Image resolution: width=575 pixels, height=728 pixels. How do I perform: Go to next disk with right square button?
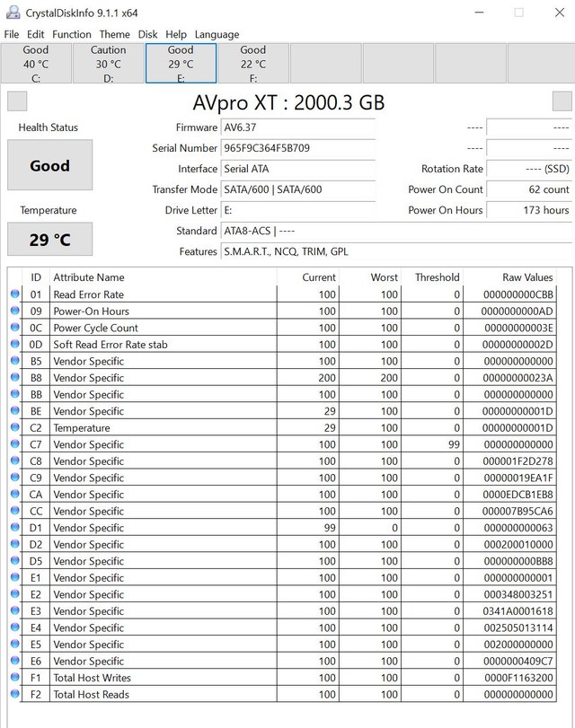tap(562, 101)
